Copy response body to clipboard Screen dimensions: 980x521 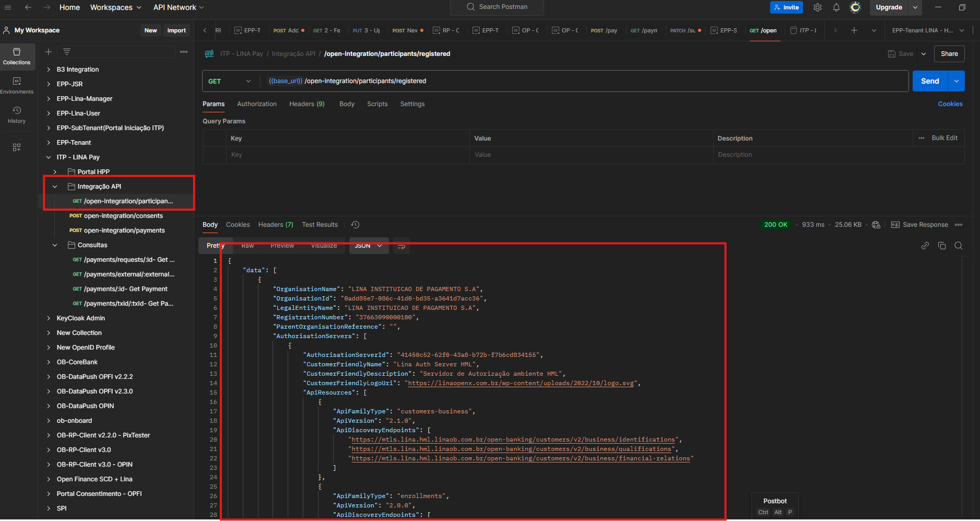coord(941,246)
